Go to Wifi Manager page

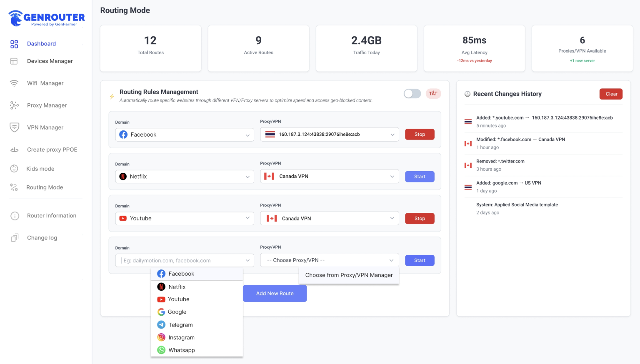[45, 83]
